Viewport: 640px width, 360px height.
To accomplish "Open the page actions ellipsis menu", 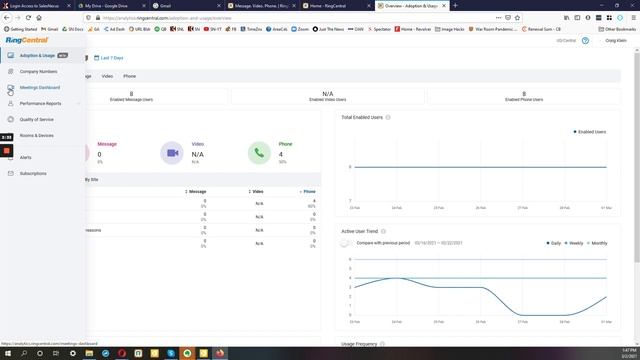I will 498,18.
